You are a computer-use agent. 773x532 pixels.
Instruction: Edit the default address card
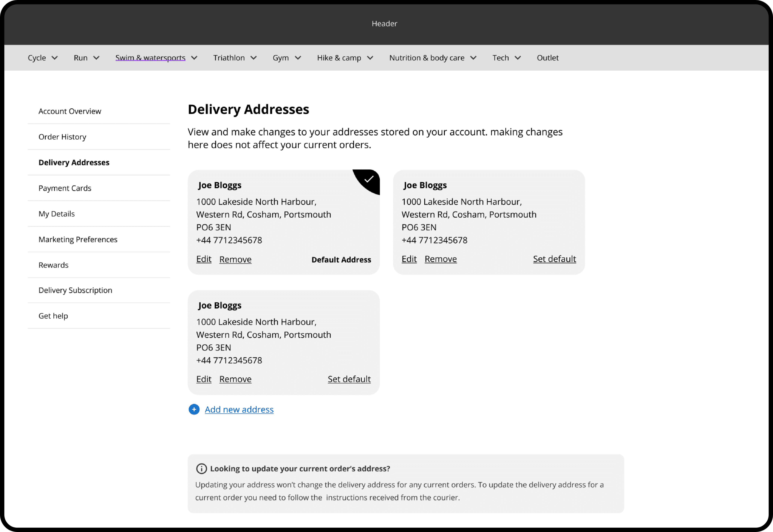[204, 259]
